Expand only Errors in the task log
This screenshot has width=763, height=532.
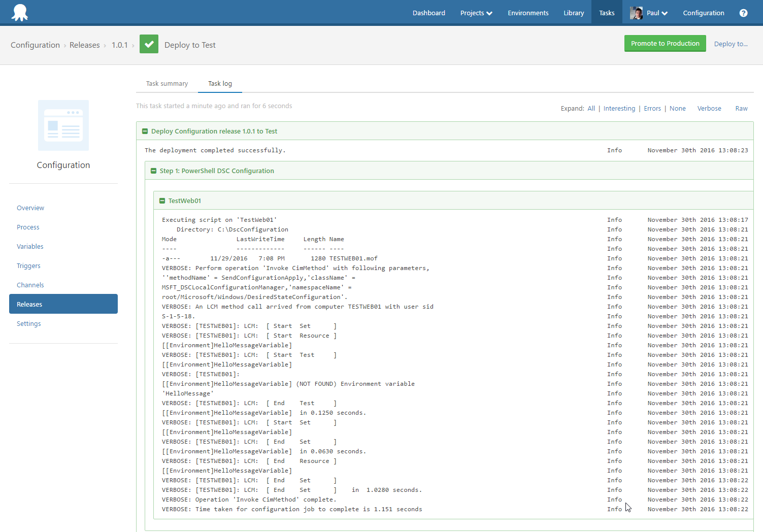click(652, 108)
